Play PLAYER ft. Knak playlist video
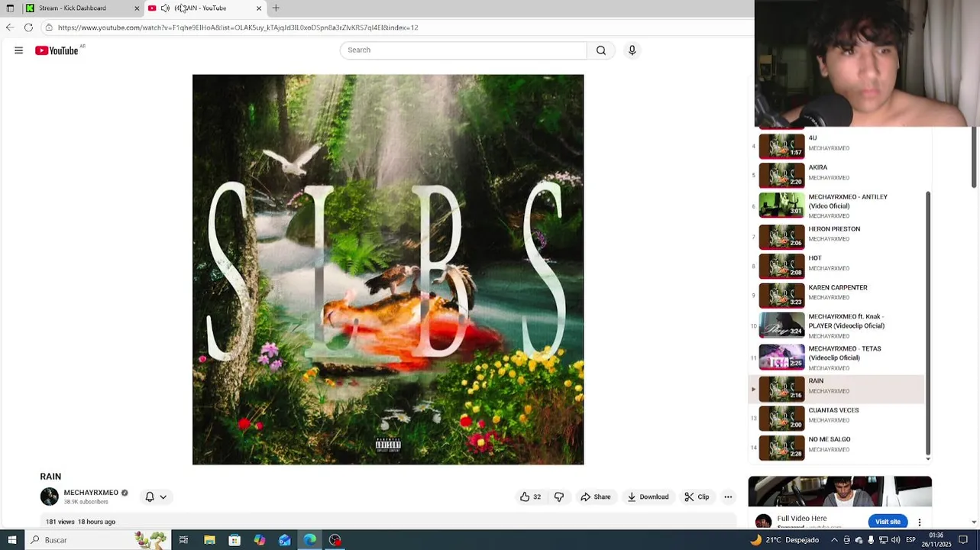 point(836,325)
